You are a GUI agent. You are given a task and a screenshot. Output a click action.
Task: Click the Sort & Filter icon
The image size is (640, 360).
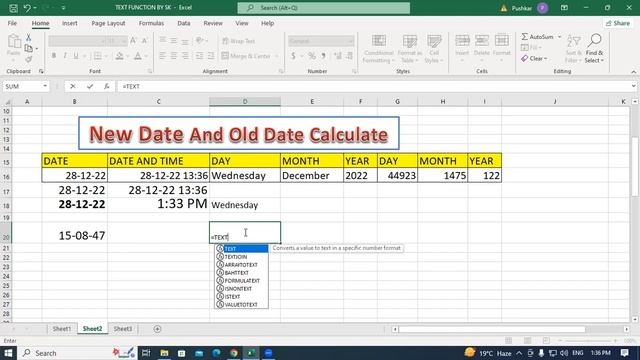[573, 42]
